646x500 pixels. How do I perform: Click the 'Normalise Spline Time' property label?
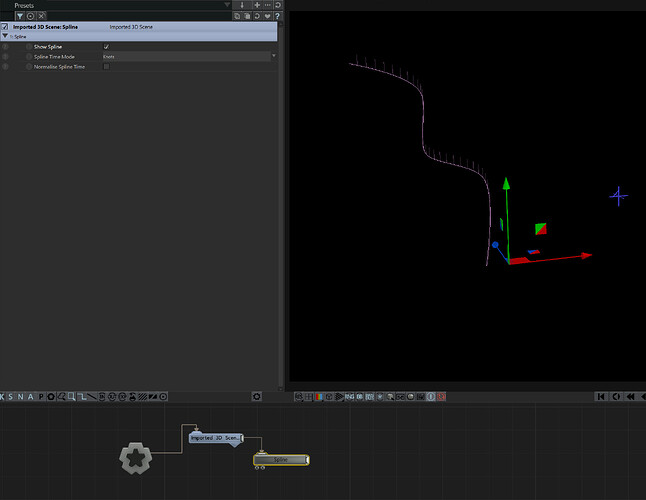pyautogui.click(x=59, y=66)
